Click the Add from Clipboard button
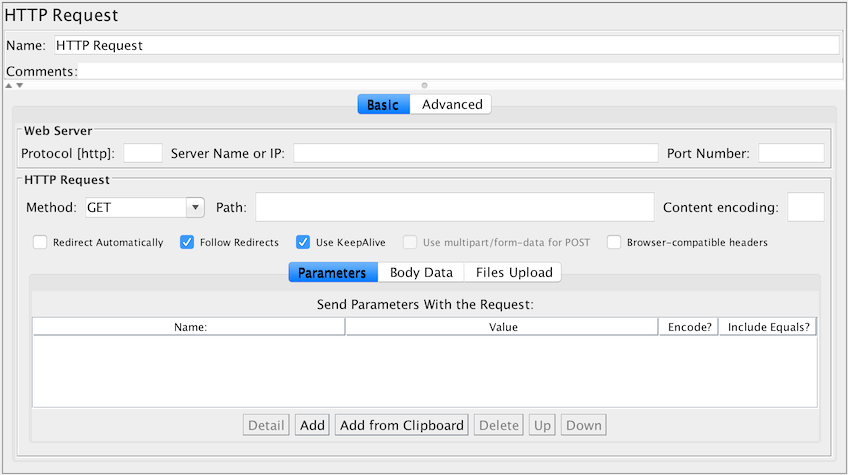The width and height of the screenshot is (848, 475). point(402,425)
